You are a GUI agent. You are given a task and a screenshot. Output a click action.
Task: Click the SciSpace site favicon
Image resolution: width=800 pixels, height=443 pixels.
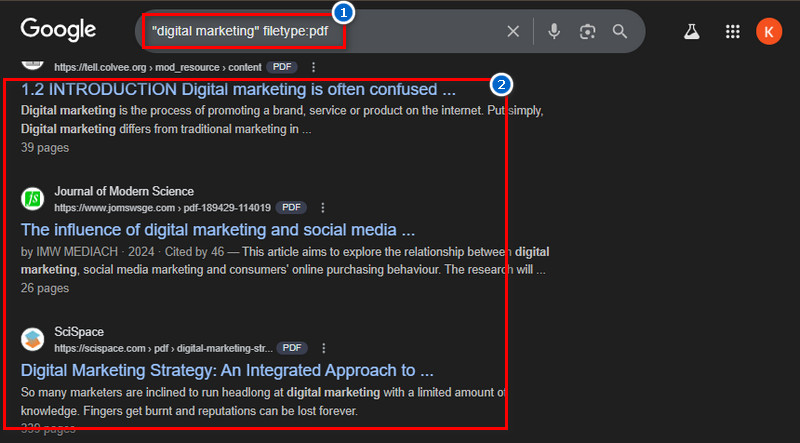(33, 339)
